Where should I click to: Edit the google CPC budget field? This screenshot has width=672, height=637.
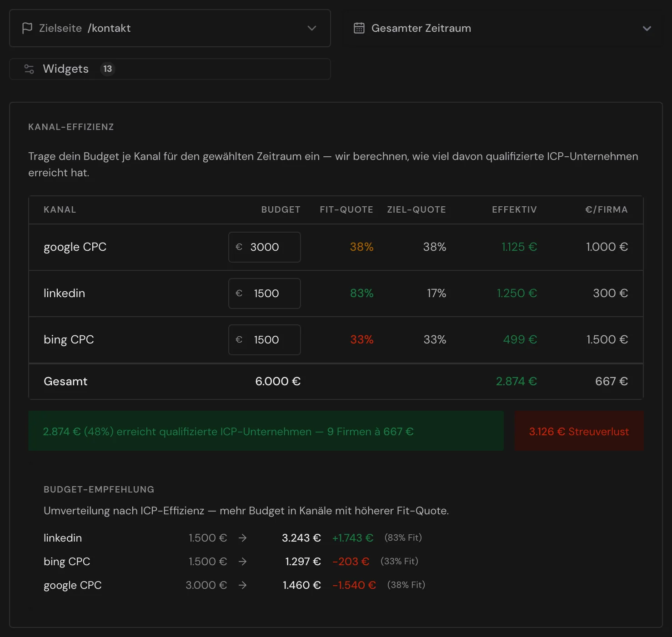click(265, 247)
